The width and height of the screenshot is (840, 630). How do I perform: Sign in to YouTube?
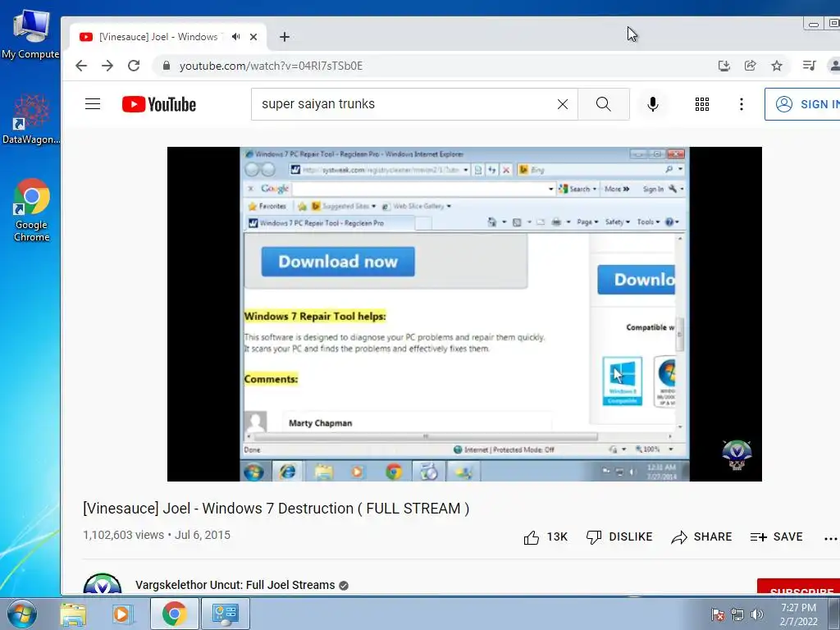coord(802,104)
